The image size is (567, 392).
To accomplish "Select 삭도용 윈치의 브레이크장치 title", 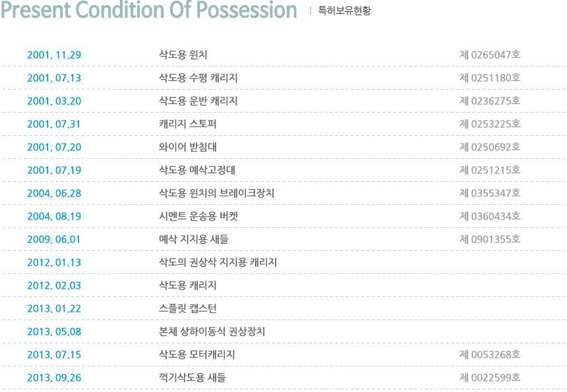I will [x=217, y=193].
